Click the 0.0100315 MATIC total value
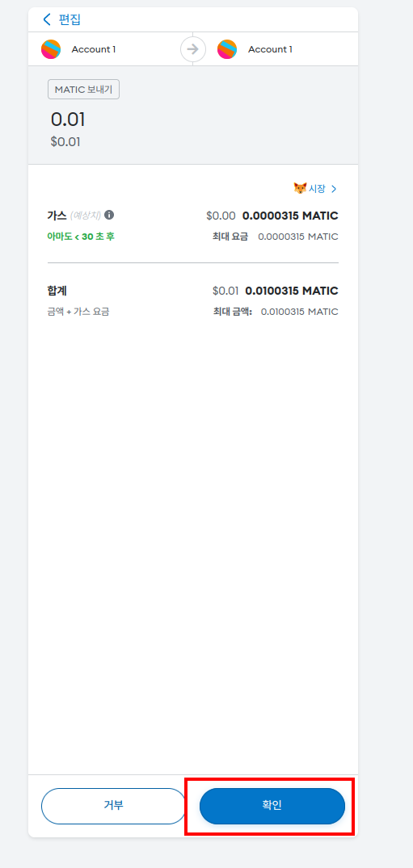413x868 pixels. pyautogui.click(x=292, y=291)
